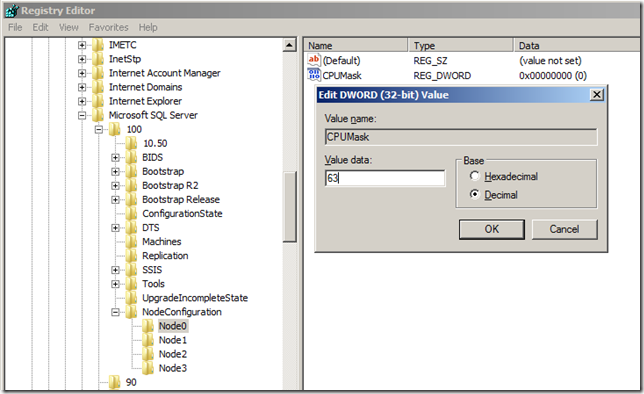Click the Replication folder icon
The image size is (644, 394).
point(131,256)
